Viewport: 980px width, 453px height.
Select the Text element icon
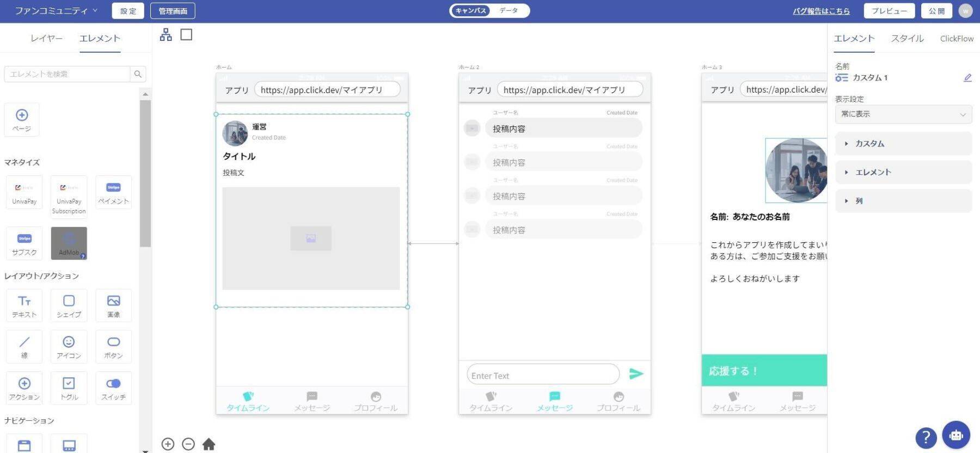pyautogui.click(x=24, y=305)
